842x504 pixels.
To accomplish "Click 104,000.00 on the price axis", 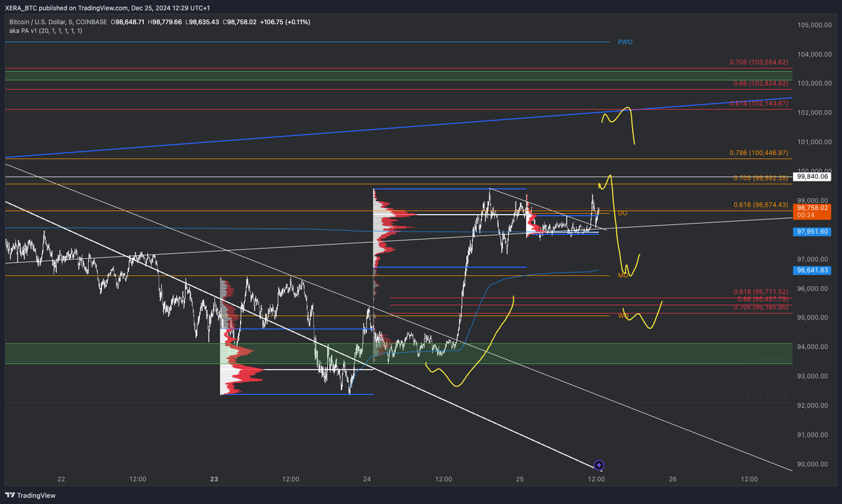I will tap(815, 54).
